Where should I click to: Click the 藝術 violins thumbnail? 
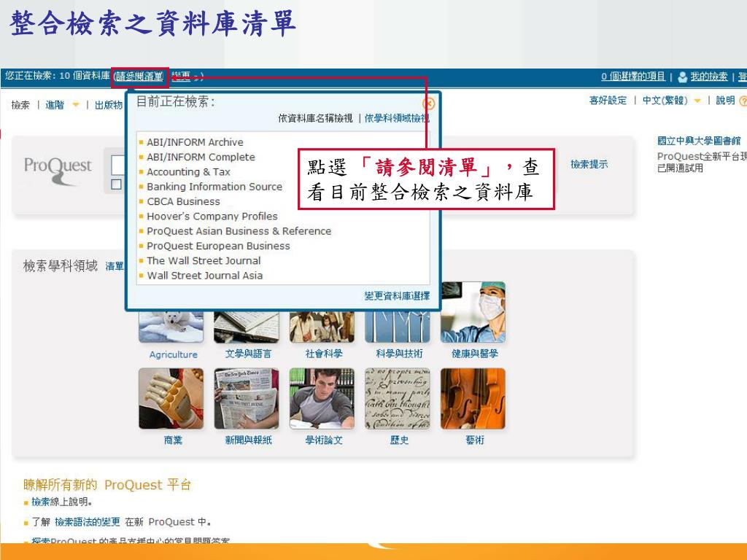(x=473, y=399)
